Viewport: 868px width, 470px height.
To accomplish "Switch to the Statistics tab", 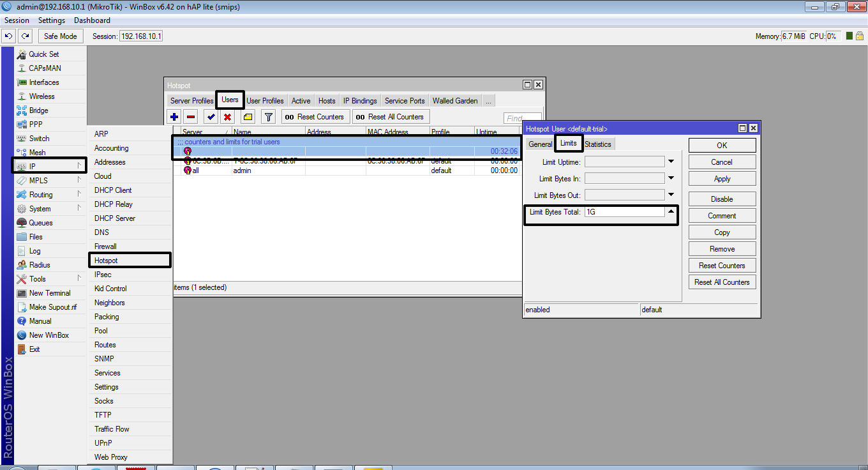I will [598, 144].
